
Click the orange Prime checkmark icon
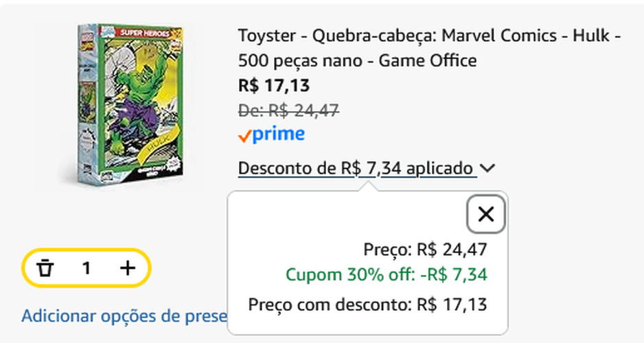[244, 137]
